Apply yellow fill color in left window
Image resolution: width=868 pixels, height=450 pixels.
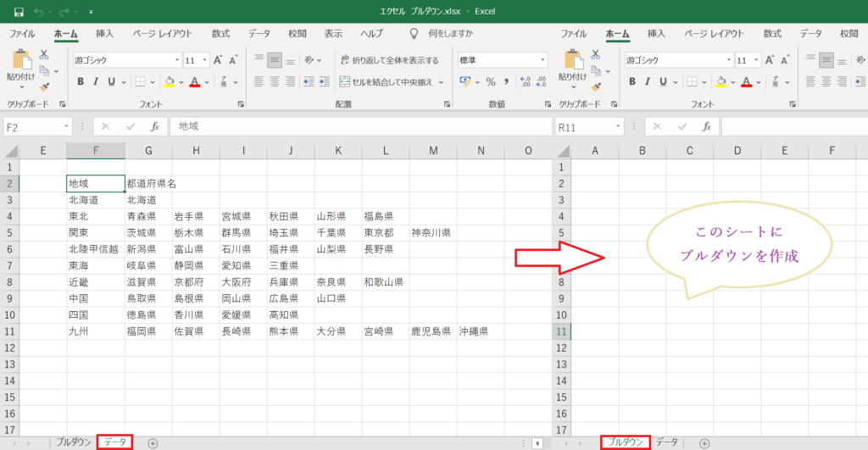coord(169,82)
